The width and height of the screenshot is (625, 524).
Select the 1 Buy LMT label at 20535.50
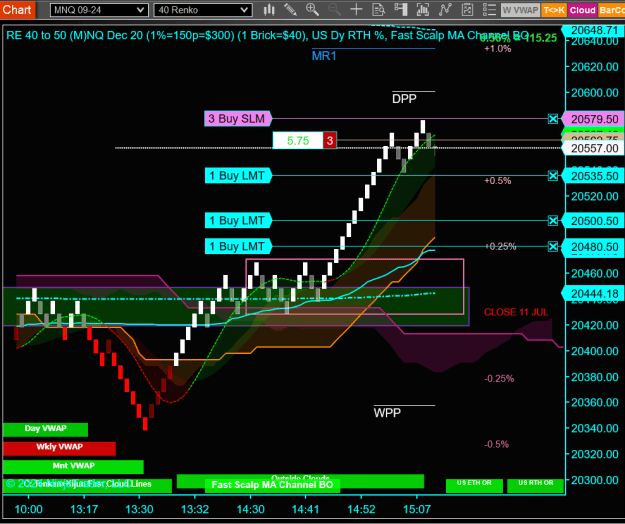[x=238, y=176]
